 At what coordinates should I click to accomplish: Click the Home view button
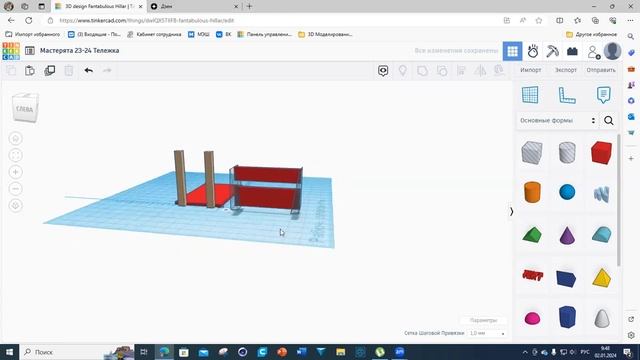coord(16,139)
